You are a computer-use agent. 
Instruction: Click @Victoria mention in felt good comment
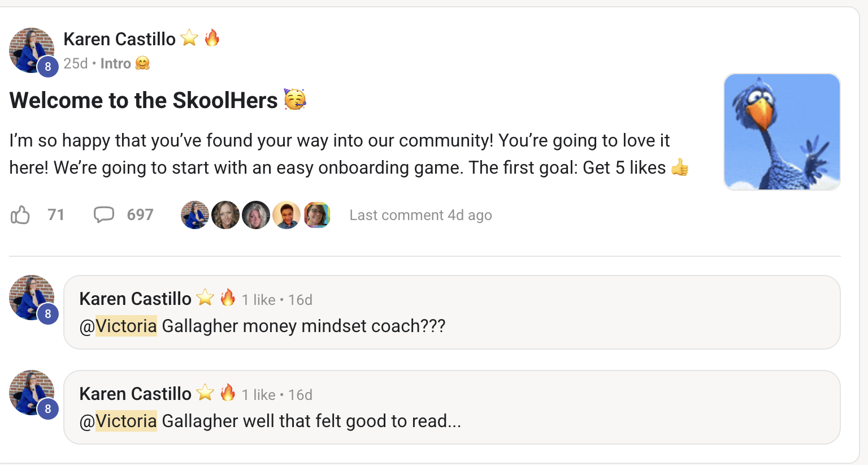[x=119, y=421]
